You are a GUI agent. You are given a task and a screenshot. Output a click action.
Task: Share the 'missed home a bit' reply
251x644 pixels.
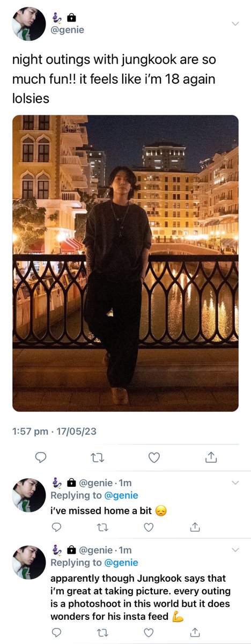click(x=195, y=528)
